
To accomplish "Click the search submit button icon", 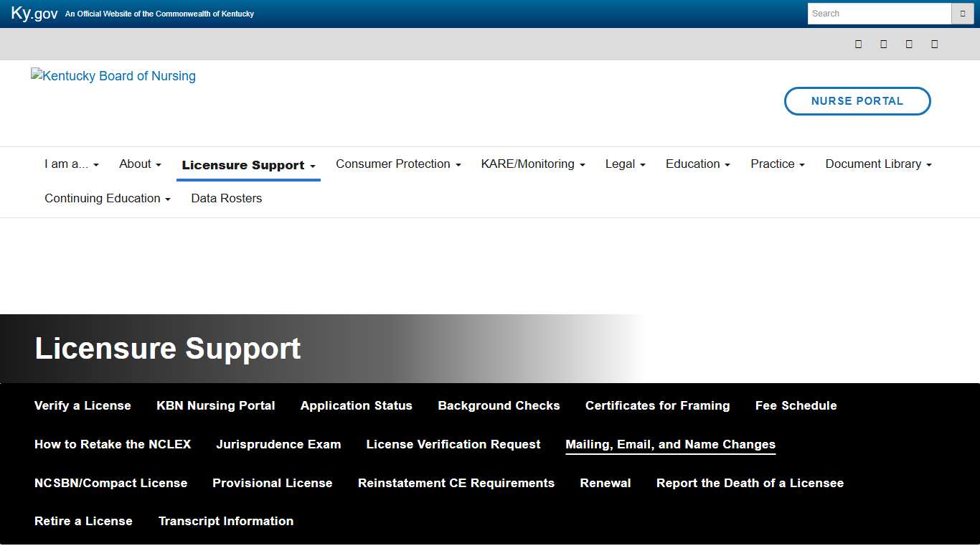I will 962,14.
